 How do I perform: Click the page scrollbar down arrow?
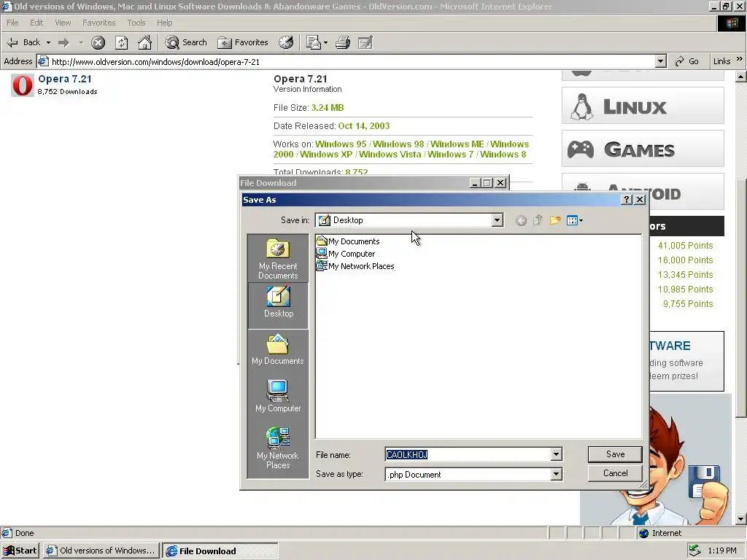(741, 519)
